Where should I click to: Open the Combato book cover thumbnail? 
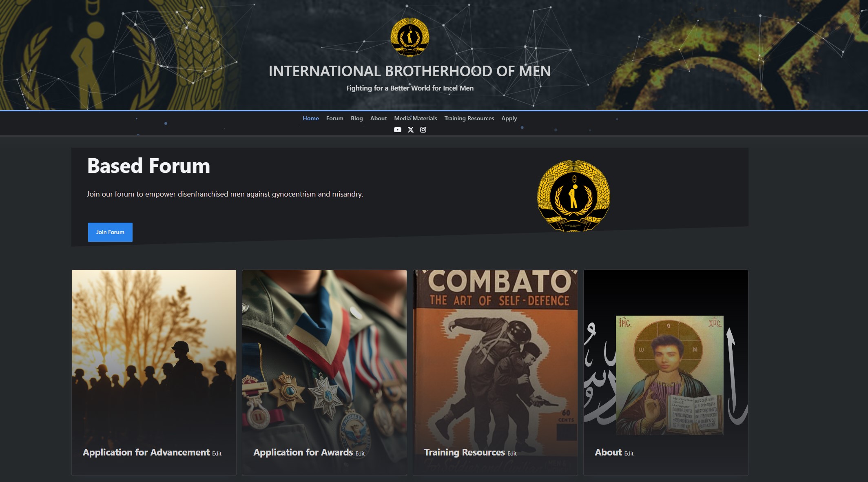point(495,355)
